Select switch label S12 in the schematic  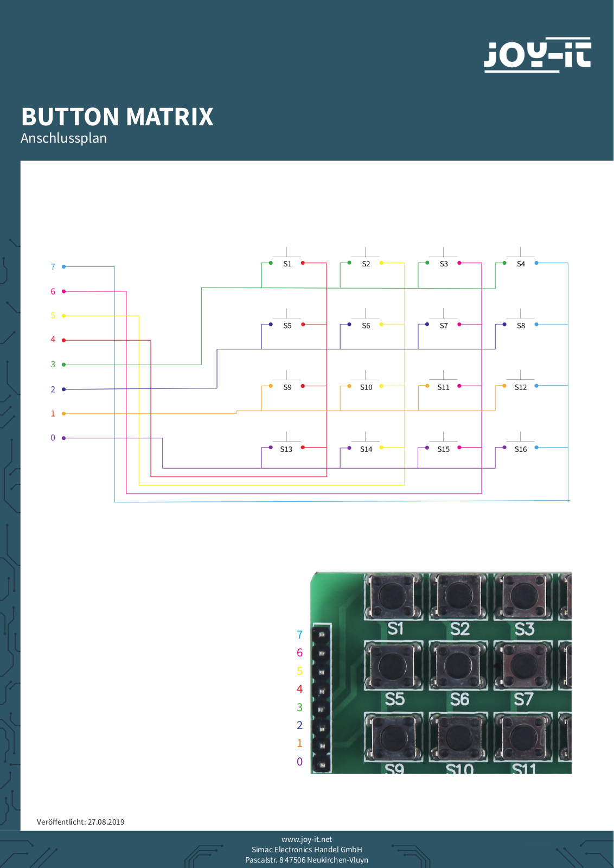(x=521, y=387)
